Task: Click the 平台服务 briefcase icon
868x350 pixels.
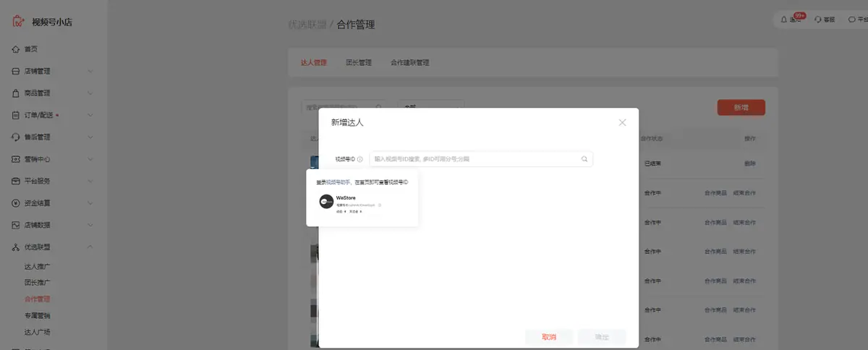Action: (16, 181)
